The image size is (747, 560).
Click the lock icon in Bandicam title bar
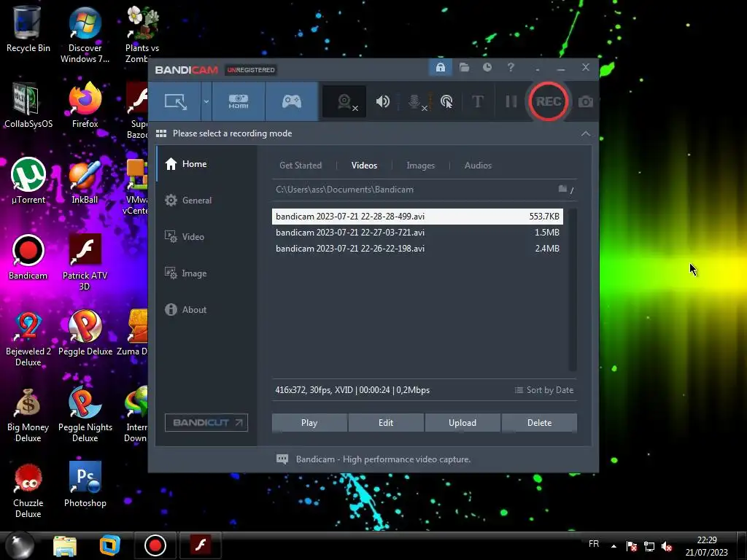(441, 68)
